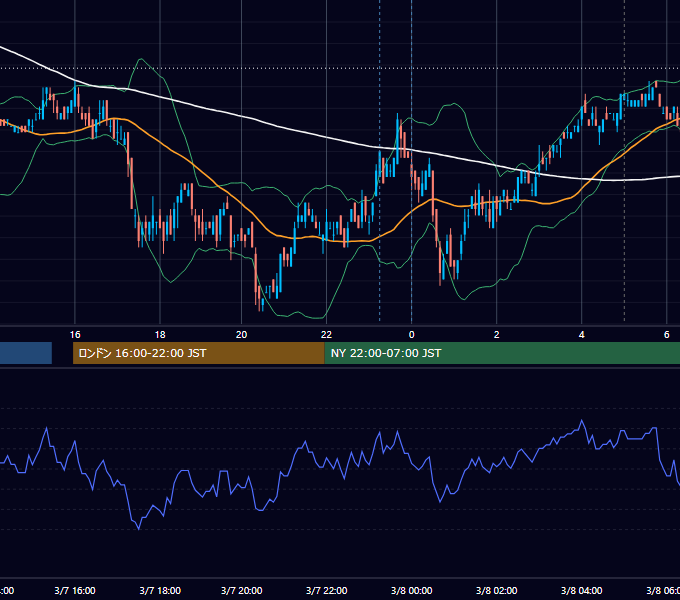Click the "3/8 02:00" date label
Viewport: 680px width, 600px height.
click(497, 590)
